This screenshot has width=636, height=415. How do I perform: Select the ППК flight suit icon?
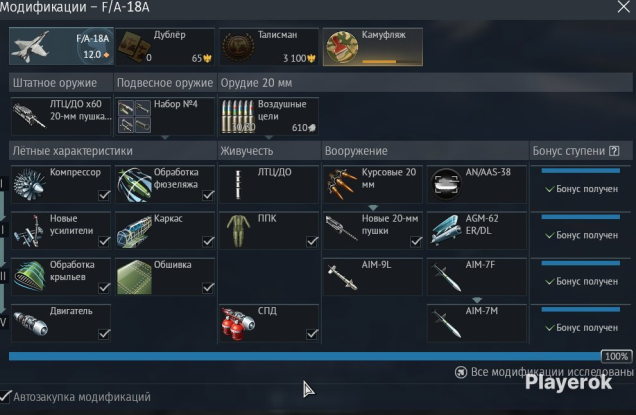238,230
